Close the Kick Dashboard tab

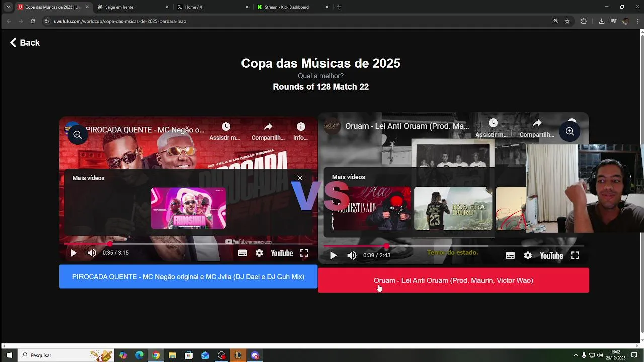point(327,7)
